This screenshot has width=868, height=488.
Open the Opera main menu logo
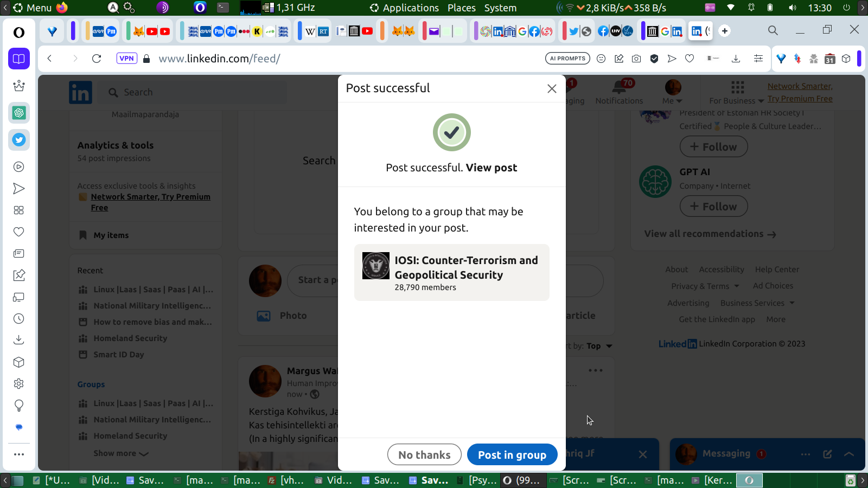click(19, 33)
